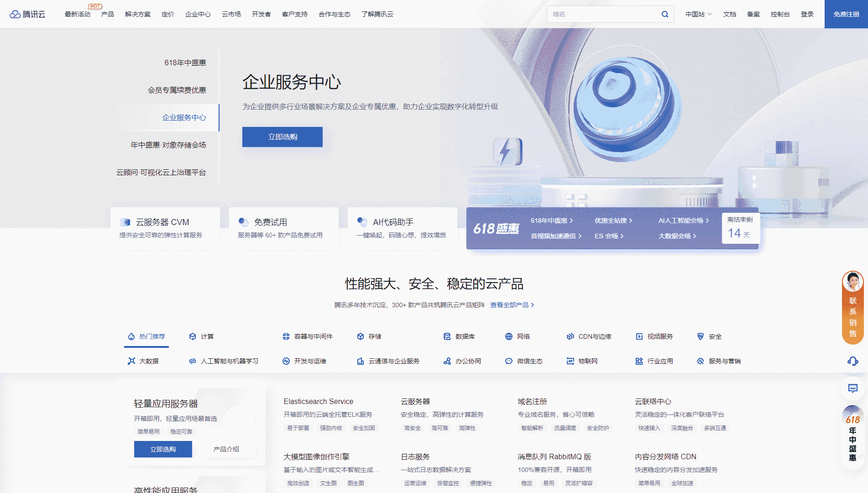Click the 数据库 category icon
The image size is (868, 493).
447,336
